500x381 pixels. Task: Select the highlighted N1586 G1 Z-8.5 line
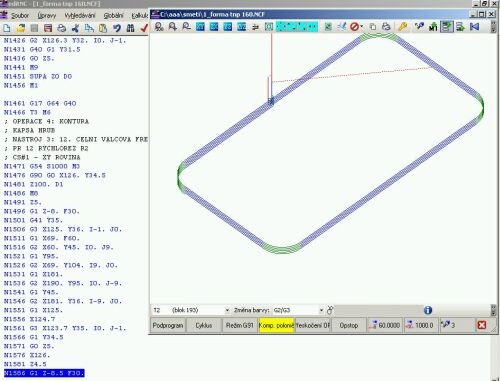pyautogui.click(x=44, y=373)
